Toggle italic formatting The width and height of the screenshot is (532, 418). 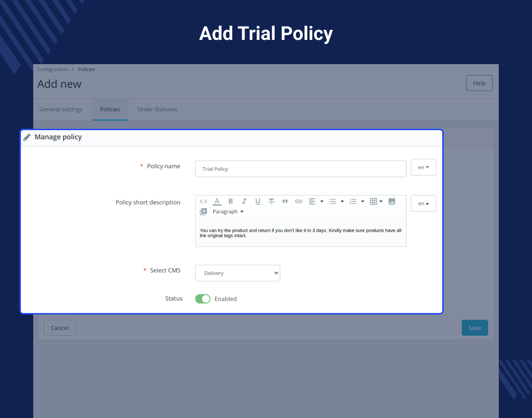(244, 201)
